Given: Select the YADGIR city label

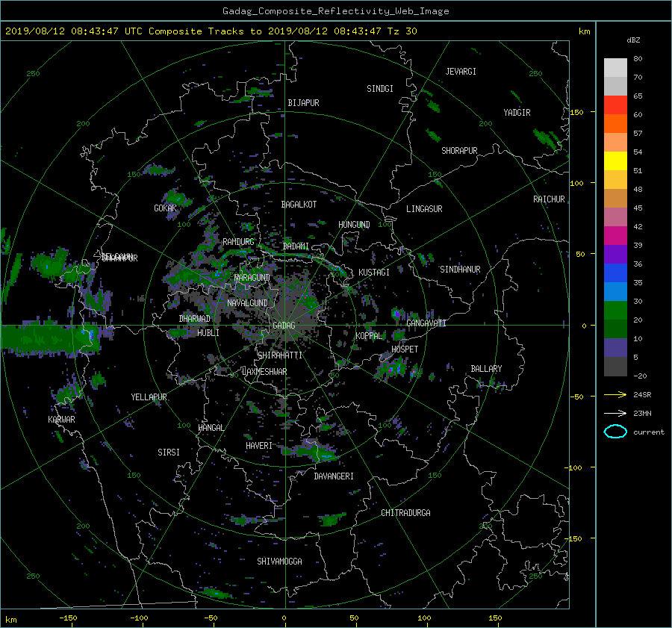Looking at the screenshot, I should point(517,113).
